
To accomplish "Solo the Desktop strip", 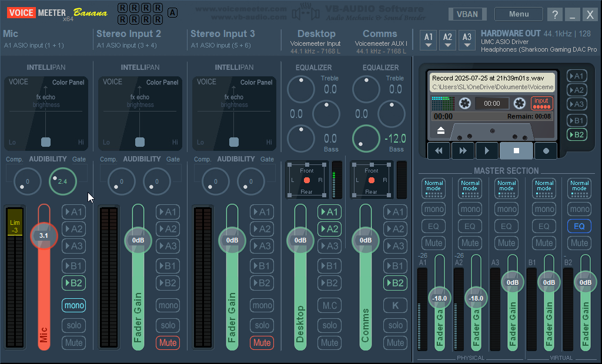I will pos(329,325).
